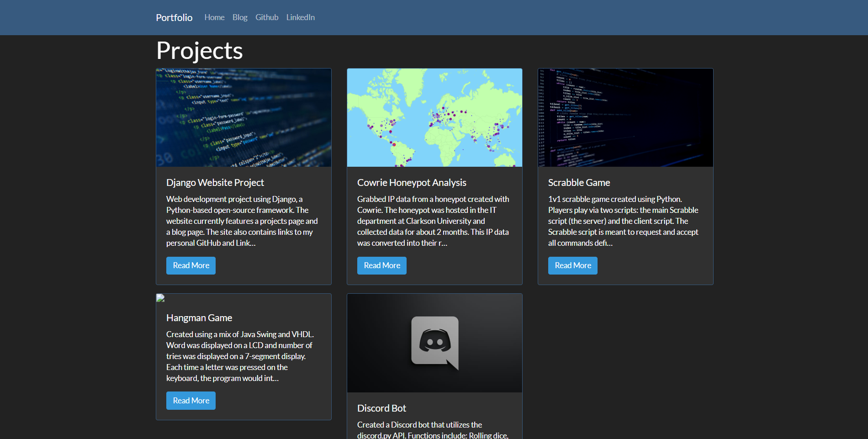
Task: Click the Django project description text
Action: [x=242, y=221]
